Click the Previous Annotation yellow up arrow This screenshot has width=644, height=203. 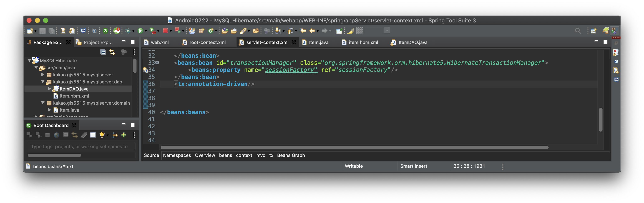pos(290,31)
